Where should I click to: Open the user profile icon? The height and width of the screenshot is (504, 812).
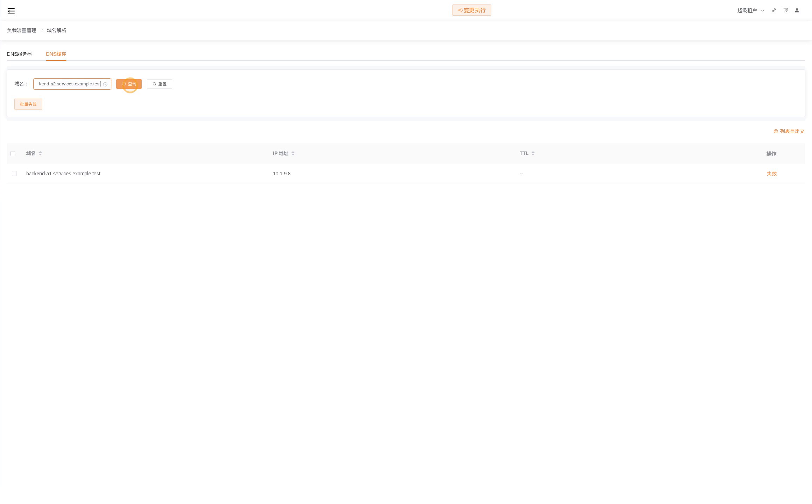pos(797,10)
